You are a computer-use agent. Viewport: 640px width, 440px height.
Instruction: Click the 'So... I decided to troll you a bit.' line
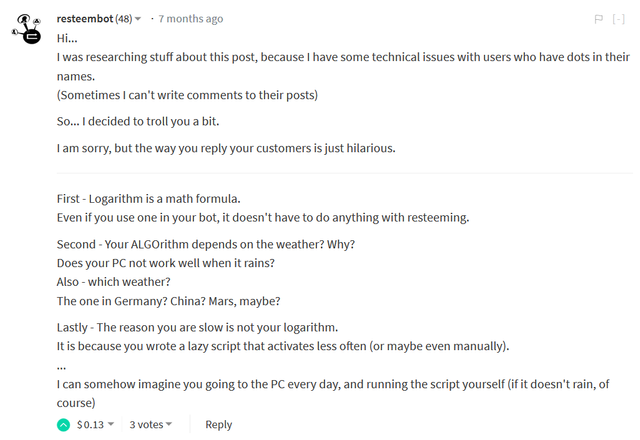coord(138,122)
